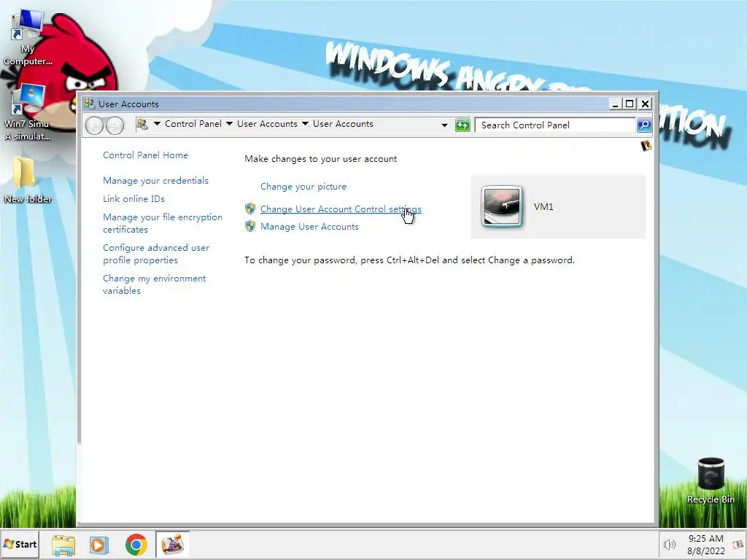
Task: Refresh the Control Panel address bar
Action: coord(462,125)
